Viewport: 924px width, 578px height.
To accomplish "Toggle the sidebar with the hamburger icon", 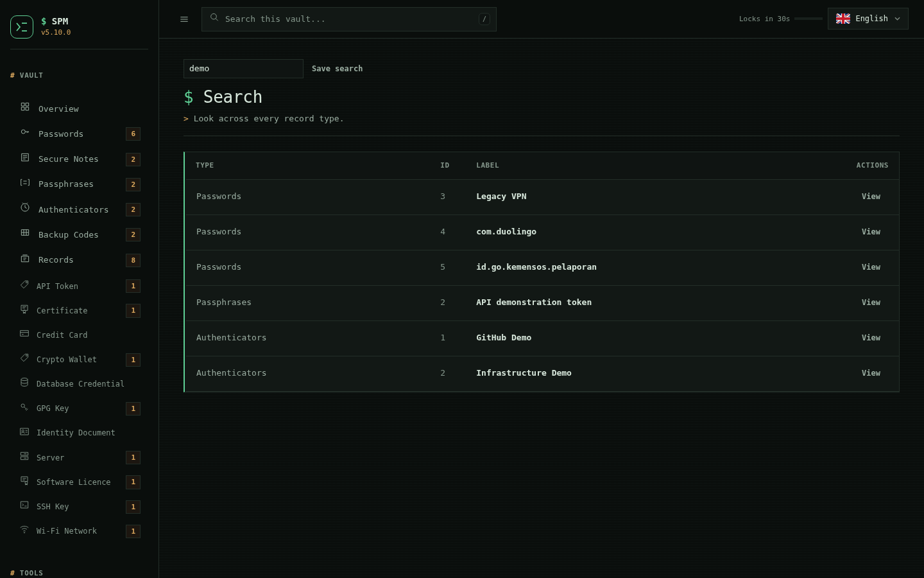I will [184, 19].
